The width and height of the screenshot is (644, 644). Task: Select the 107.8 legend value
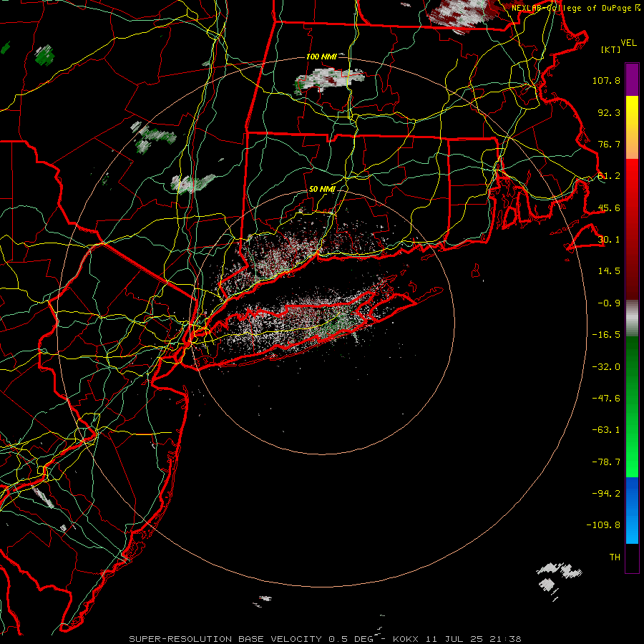[606, 80]
